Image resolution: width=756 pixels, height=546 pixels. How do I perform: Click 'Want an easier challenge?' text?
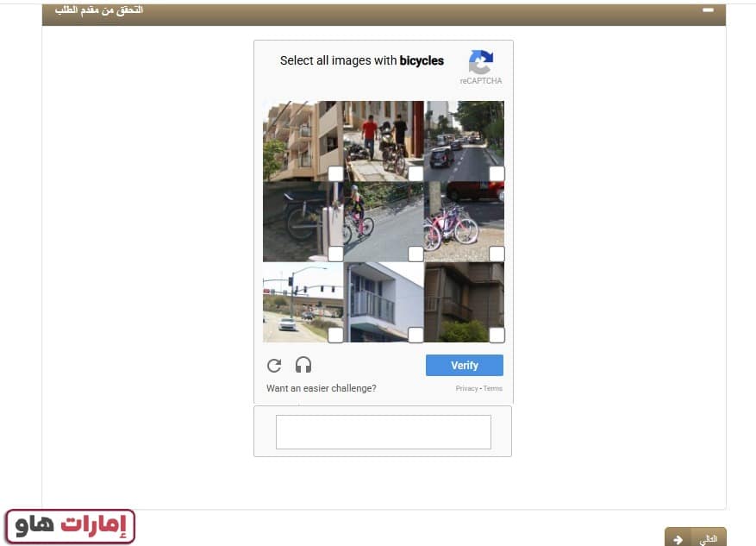[x=322, y=389]
